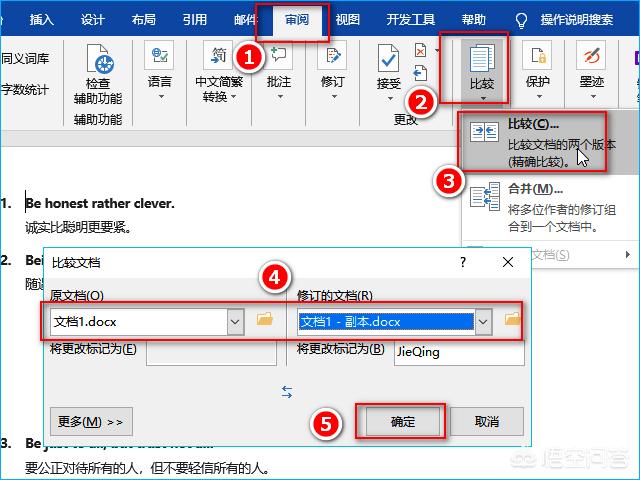Expand the 修订 dropdown arrow

334,97
